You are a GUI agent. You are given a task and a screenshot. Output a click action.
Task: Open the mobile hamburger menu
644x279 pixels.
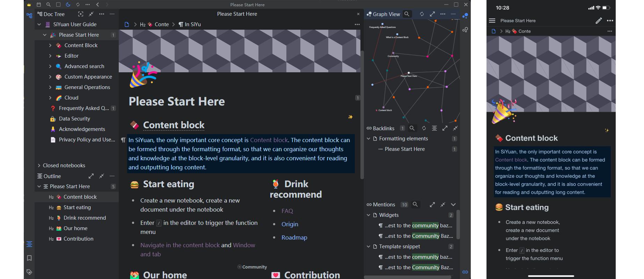click(492, 21)
